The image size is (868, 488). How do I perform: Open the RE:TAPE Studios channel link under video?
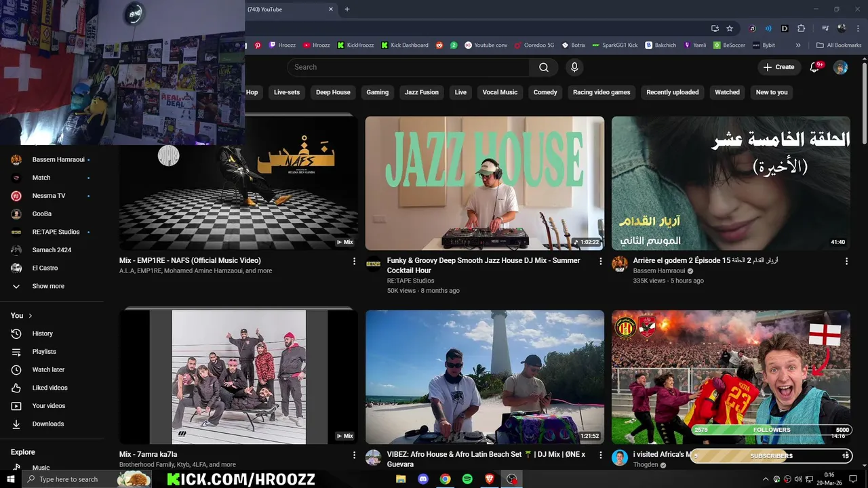point(410,281)
